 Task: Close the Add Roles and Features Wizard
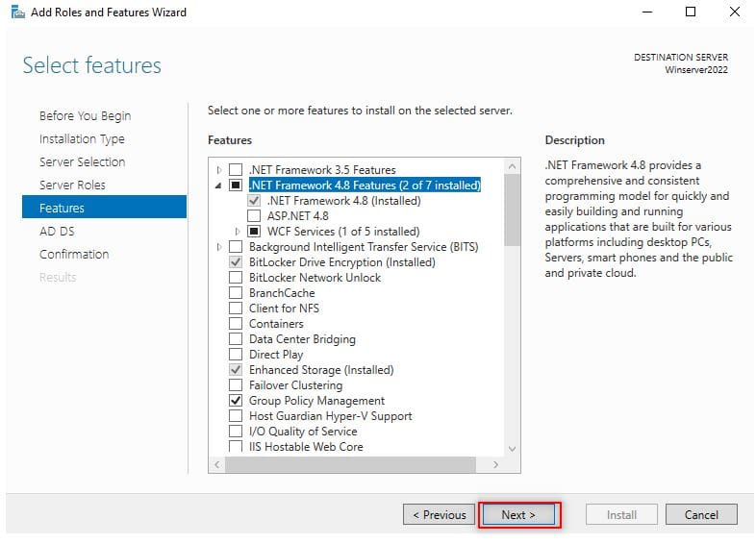[735, 12]
